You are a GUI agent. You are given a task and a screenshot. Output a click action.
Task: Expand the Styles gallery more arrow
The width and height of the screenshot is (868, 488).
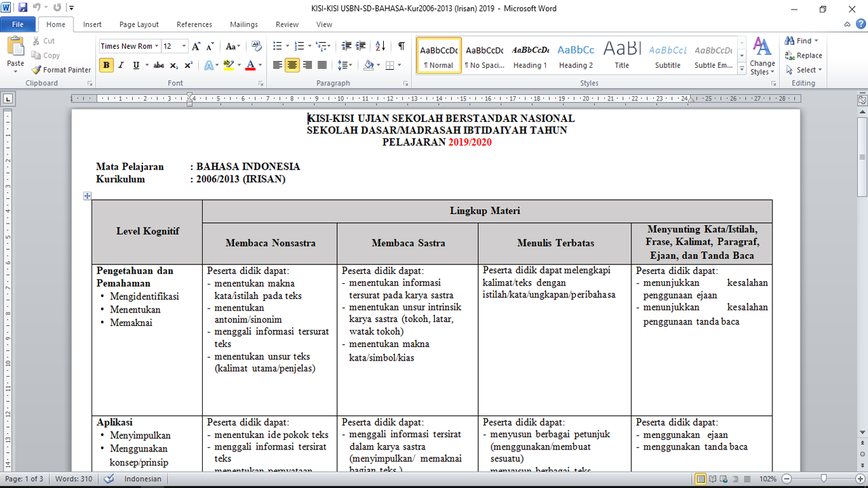742,69
